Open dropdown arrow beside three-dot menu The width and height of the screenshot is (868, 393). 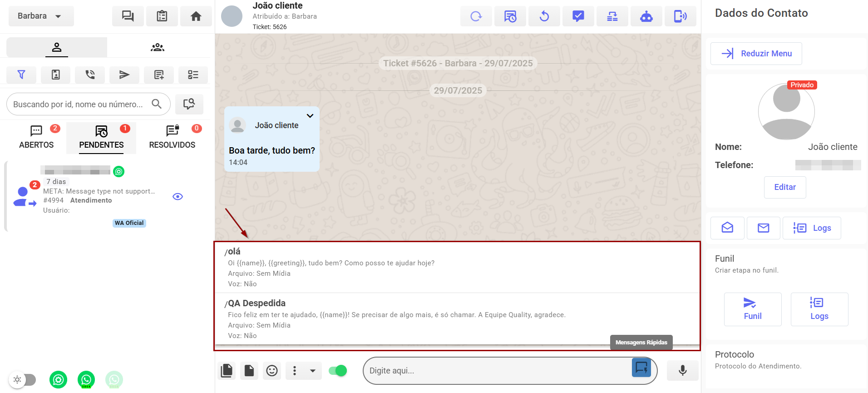pos(313,371)
